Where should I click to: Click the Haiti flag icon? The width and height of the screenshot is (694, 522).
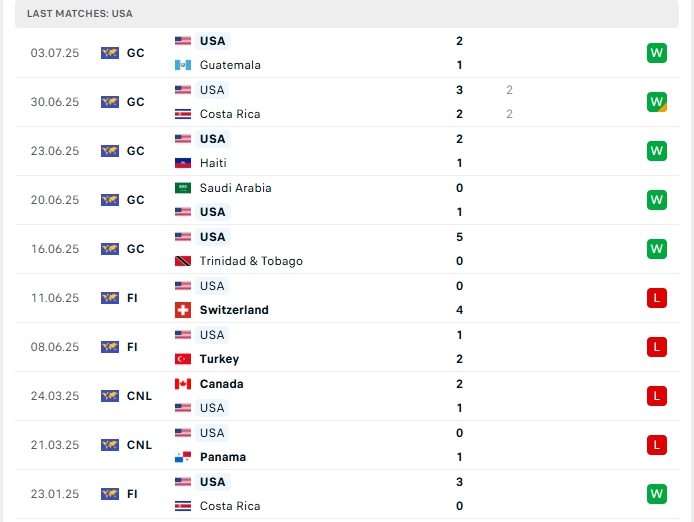182,163
